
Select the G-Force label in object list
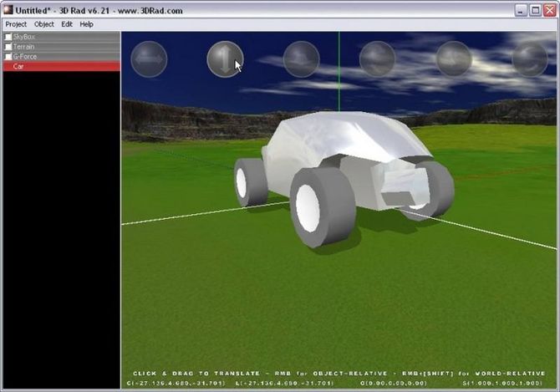pos(24,56)
